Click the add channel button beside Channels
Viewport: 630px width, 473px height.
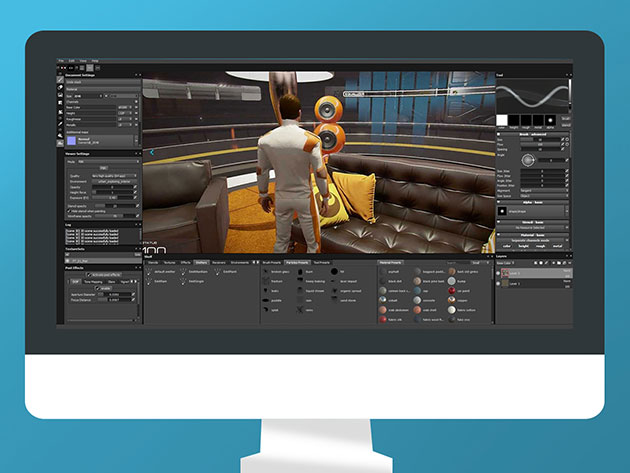(x=136, y=102)
